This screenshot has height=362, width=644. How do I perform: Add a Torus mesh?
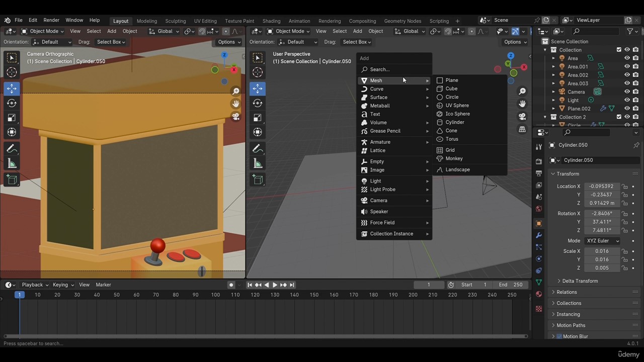[452, 139]
